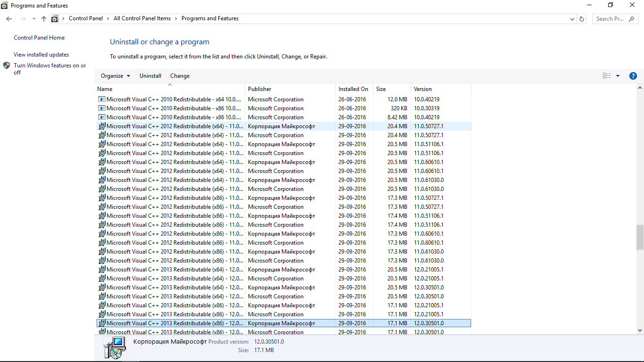Click the 8.42 MB size cell
This screenshot has height=362, width=644.
pyautogui.click(x=397, y=117)
